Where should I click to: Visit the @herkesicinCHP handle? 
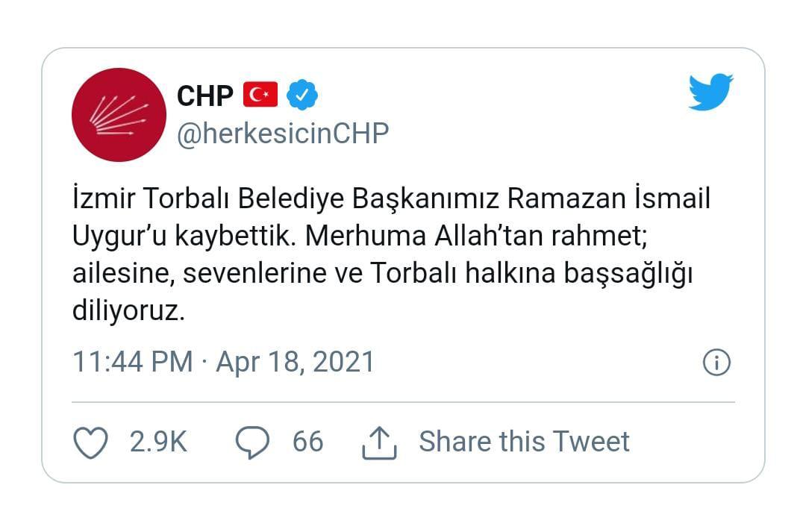(283, 134)
